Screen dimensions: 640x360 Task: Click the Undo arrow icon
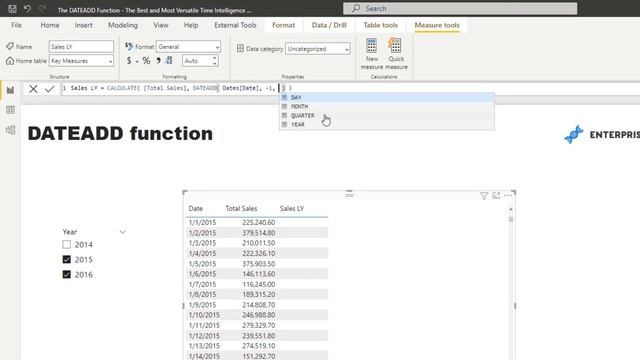[27, 9]
